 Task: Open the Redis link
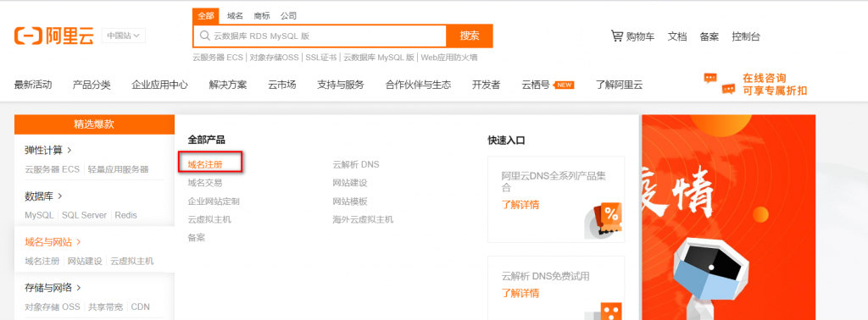125,215
